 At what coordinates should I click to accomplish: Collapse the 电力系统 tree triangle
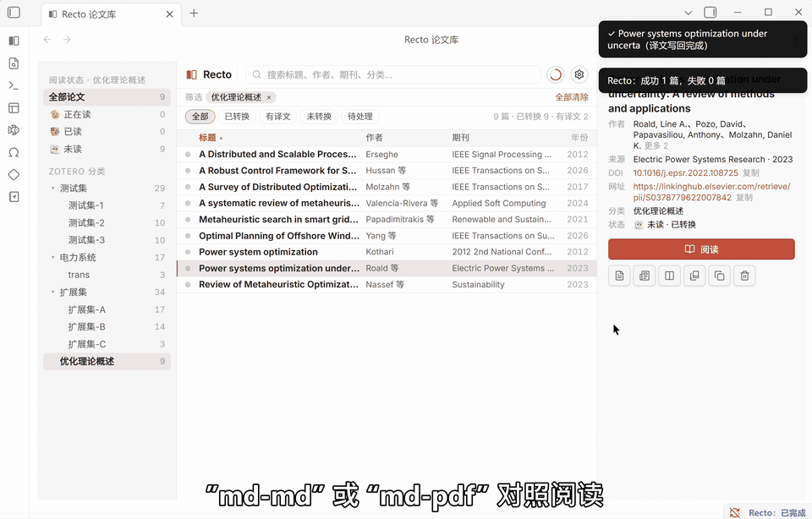[x=52, y=257]
